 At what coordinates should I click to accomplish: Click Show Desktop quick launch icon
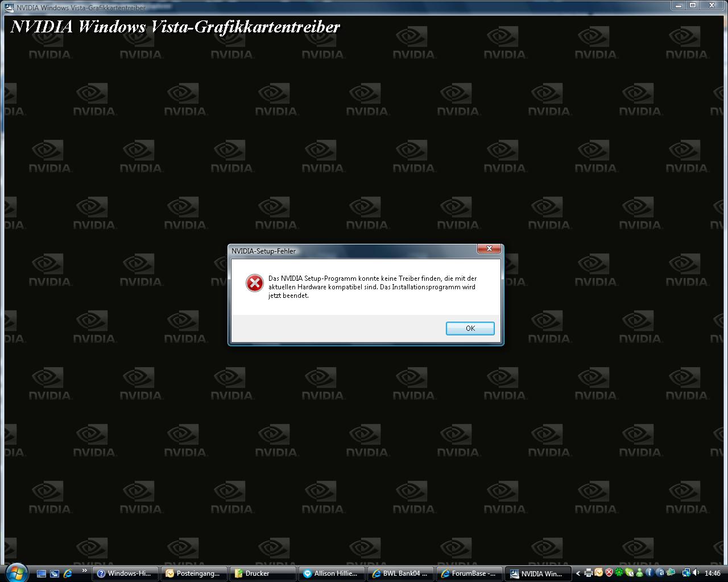[42, 573]
